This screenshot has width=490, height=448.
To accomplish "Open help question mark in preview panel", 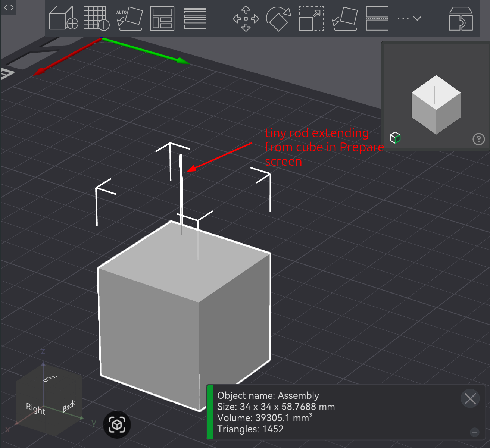I will click(478, 139).
